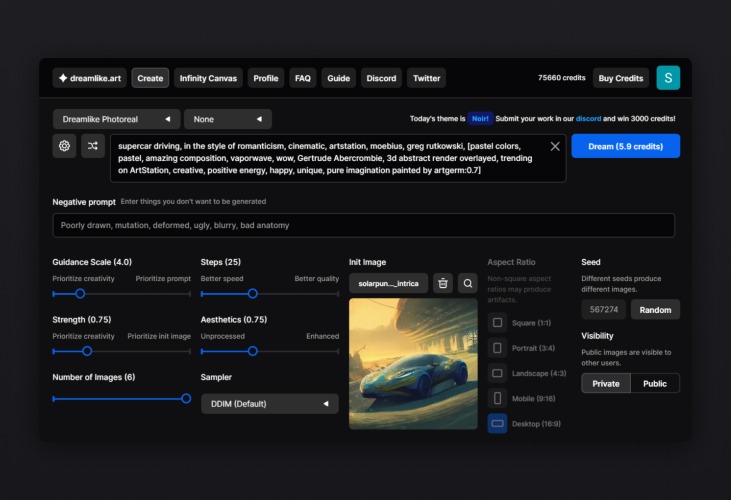
Task: Set visibility to Private
Action: point(606,383)
